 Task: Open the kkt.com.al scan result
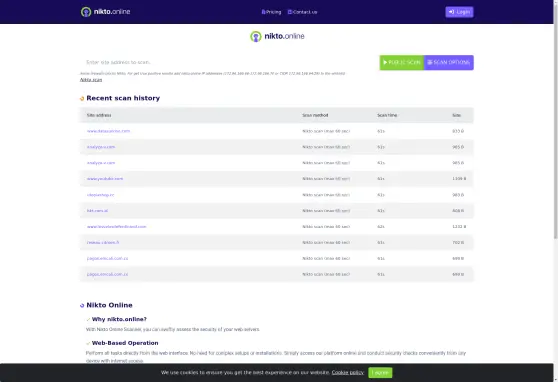coord(97,211)
